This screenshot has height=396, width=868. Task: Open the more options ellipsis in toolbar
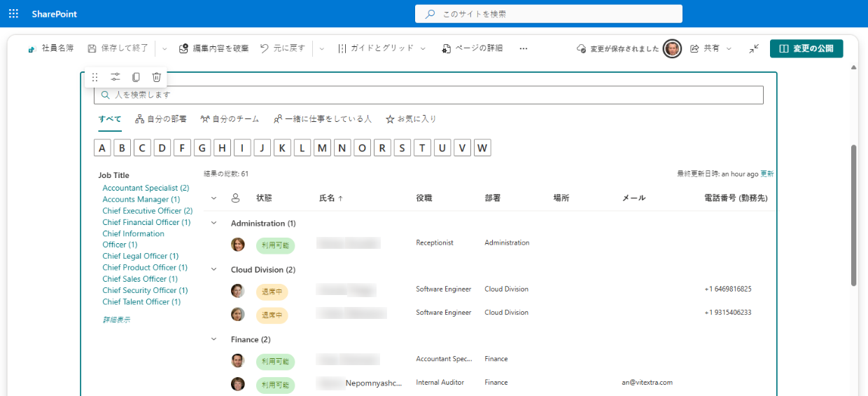coord(523,48)
